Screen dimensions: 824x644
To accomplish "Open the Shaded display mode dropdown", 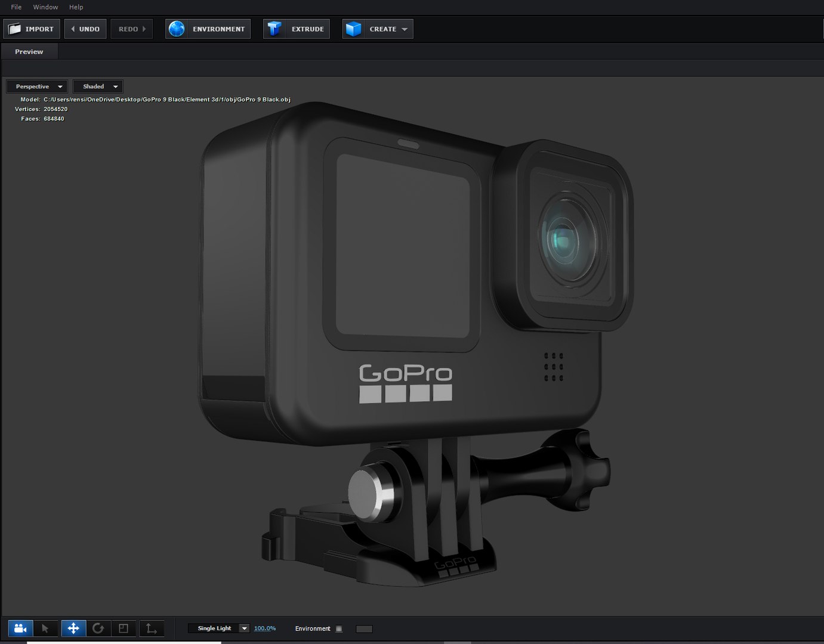I will [x=98, y=86].
